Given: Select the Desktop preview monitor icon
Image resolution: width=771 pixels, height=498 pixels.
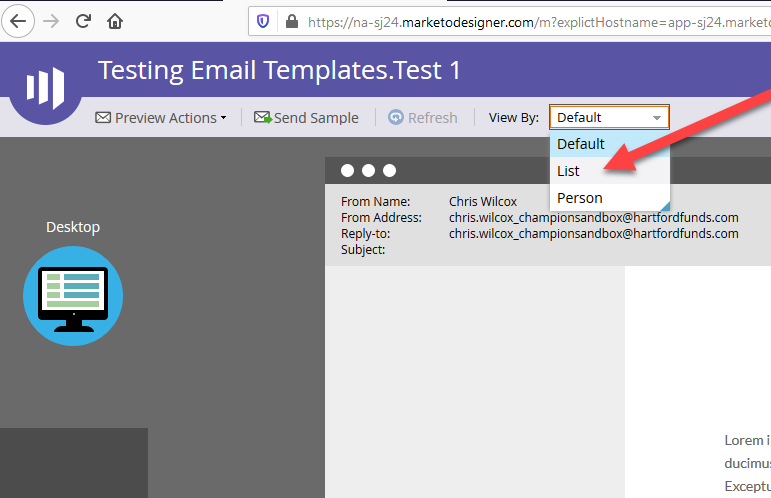Looking at the screenshot, I should (72, 296).
